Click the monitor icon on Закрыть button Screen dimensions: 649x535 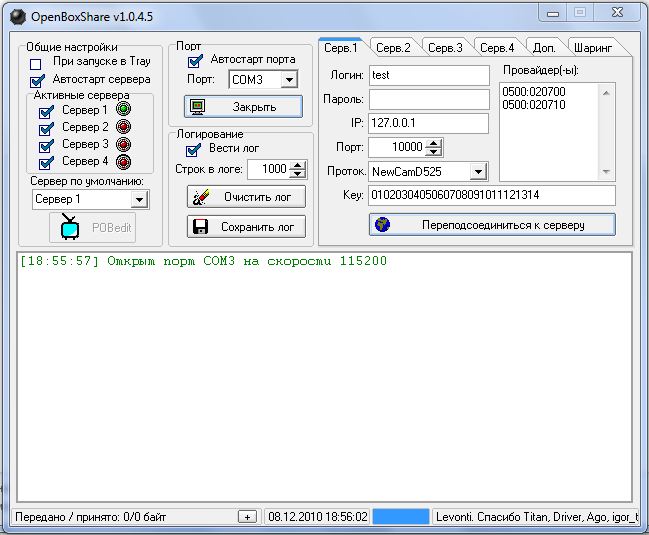[x=197, y=107]
